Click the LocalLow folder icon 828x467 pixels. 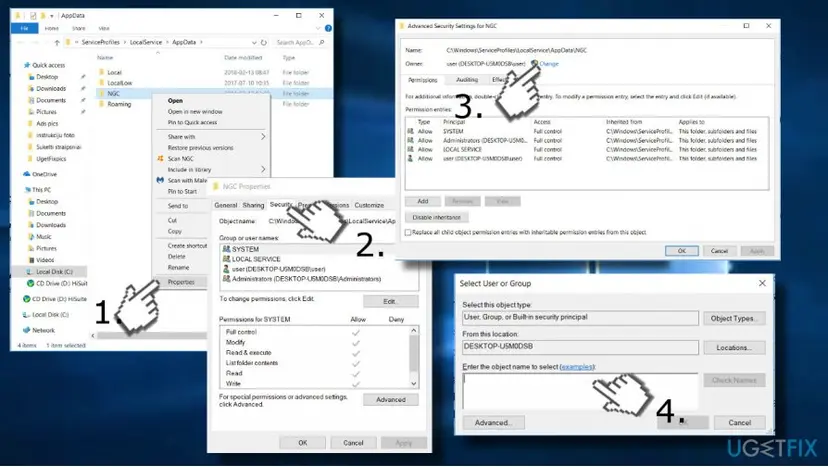tap(101, 82)
